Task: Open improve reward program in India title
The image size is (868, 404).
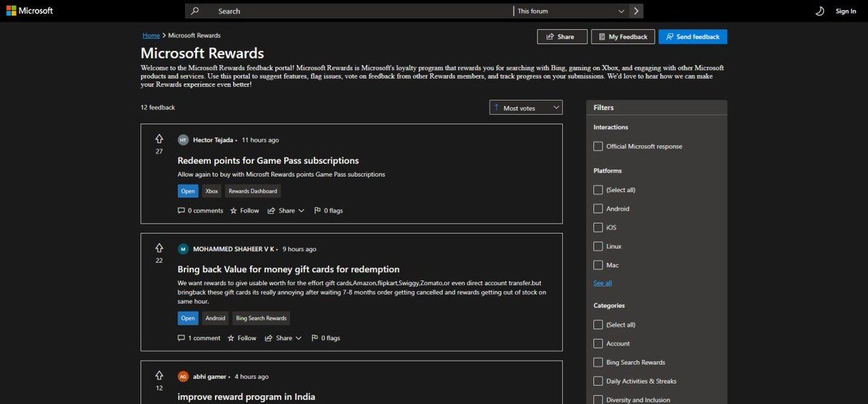Action: pyautogui.click(x=247, y=397)
